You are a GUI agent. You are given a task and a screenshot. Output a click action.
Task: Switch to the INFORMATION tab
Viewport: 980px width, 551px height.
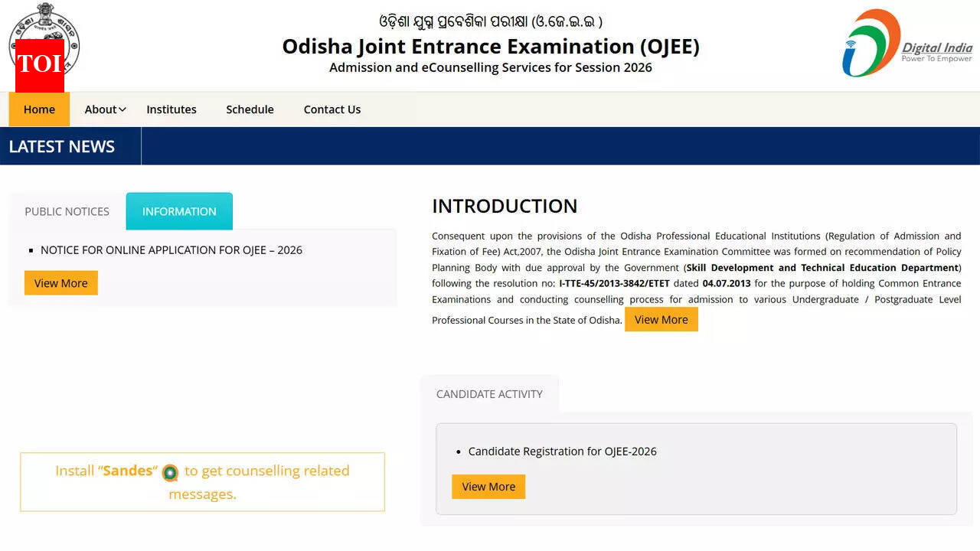coord(178,211)
